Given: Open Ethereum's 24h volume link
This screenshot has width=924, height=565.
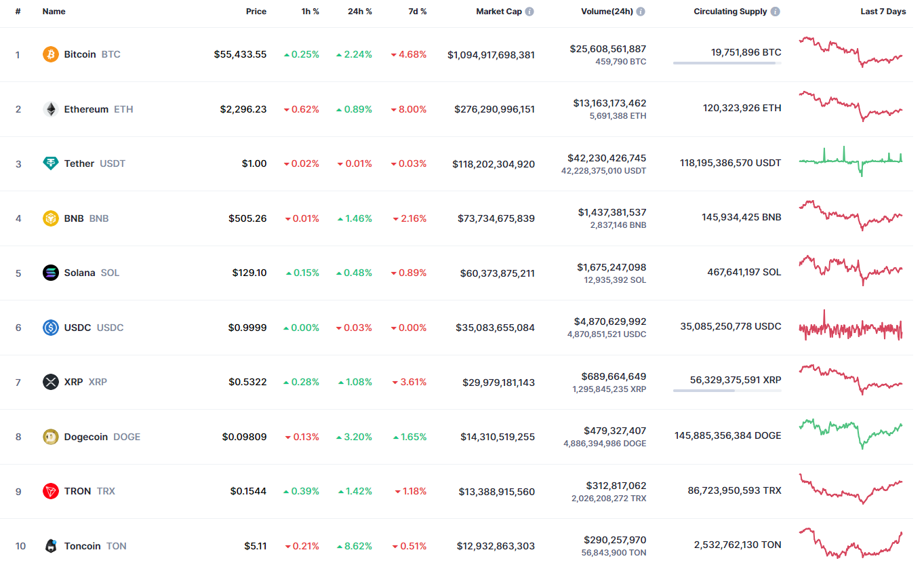Looking at the screenshot, I should [x=609, y=103].
